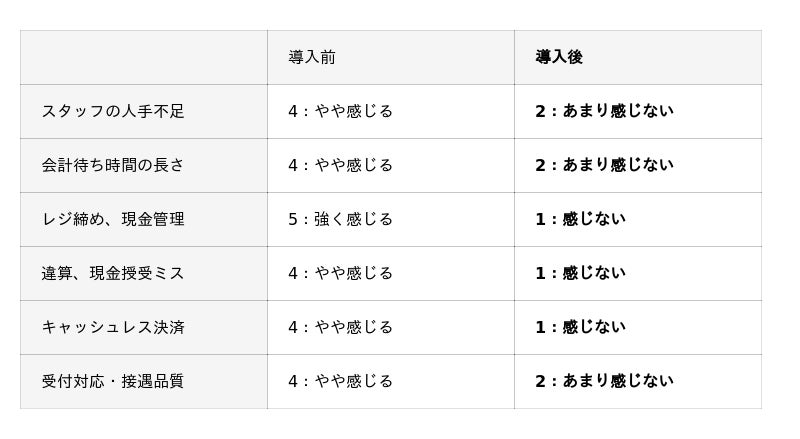Select 導入後 cell in 違算、現金授受ミス row
This screenshot has width=800, height=439.
tap(580, 273)
